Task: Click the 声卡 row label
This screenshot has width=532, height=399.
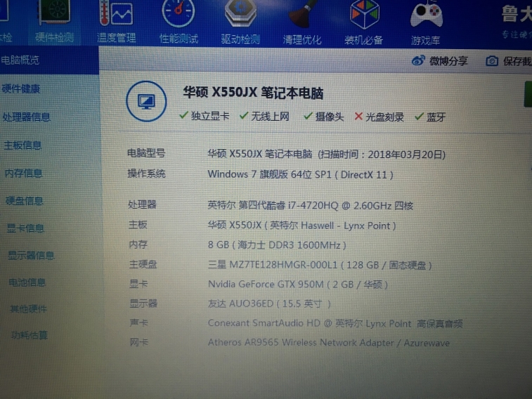Action: (x=138, y=322)
